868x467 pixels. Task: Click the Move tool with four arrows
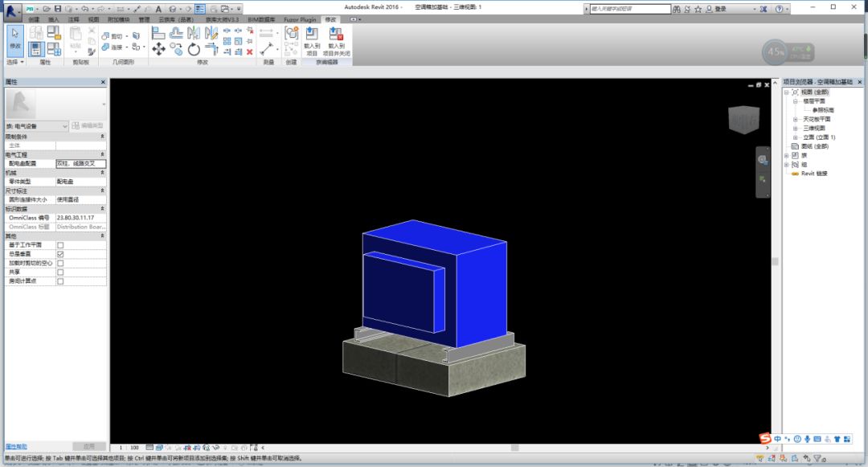tap(159, 50)
